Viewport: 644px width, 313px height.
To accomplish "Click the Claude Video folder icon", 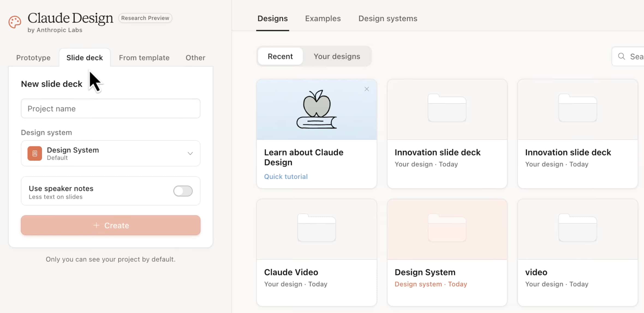I will (317, 228).
